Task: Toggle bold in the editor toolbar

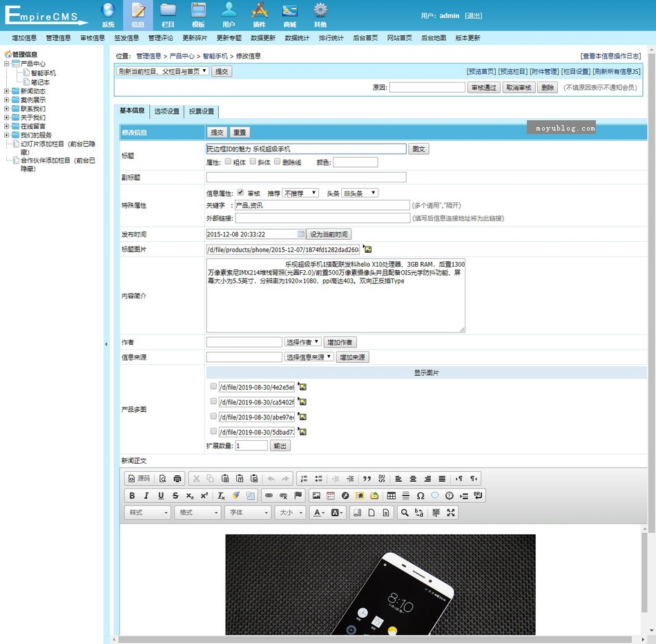Action: pyautogui.click(x=132, y=495)
